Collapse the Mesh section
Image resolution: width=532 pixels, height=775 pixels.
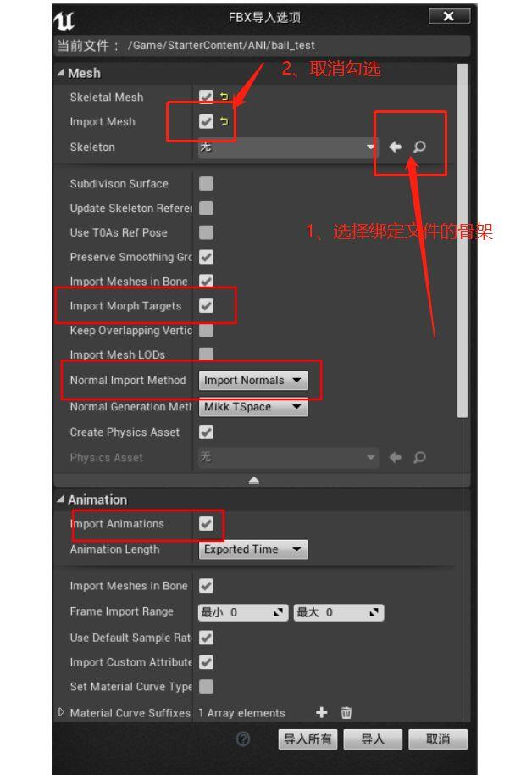[60, 73]
